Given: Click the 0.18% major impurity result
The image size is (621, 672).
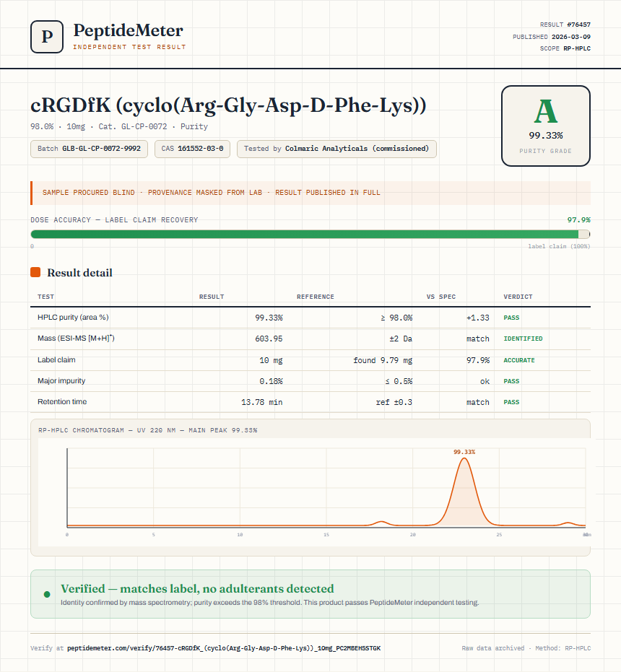Looking at the screenshot, I should pyautogui.click(x=271, y=381).
